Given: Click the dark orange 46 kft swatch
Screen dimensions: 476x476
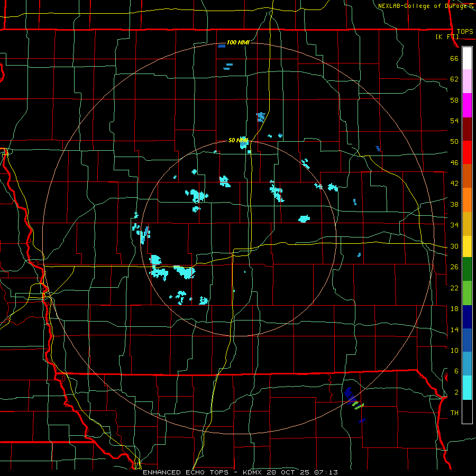Looking at the screenshot, I should pyautogui.click(x=467, y=176).
